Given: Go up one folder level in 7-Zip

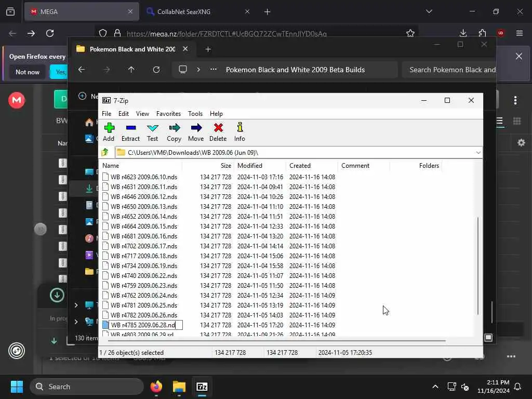Looking at the screenshot, I should tap(105, 152).
